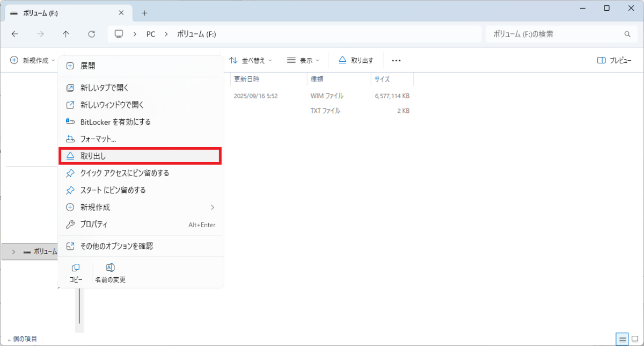Choose 新しいウィンドウで開く from context menu
Viewport: 644px width, 346px height.
point(140,105)
